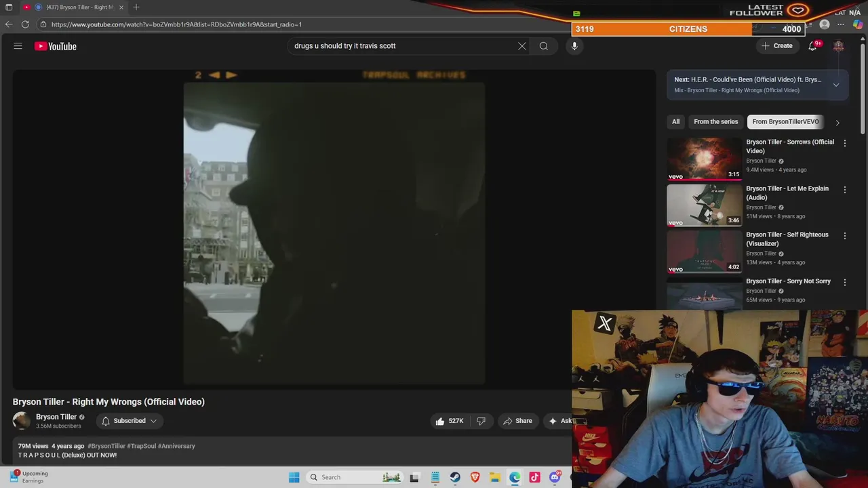
Task: Switch to the Bryson Tiller browser tab
Action: pos(73,7)
